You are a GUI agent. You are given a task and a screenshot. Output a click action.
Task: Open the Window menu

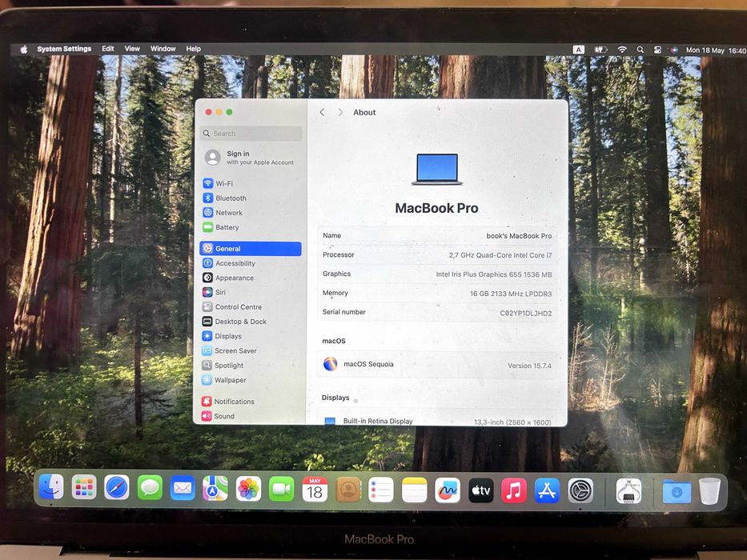point(163,49)
